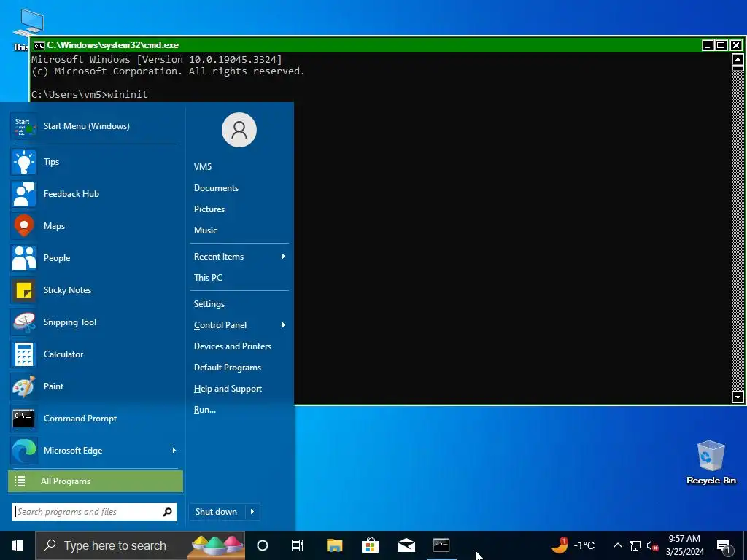
Task: Launch the Sticky Notes icon
Action: 23,290
